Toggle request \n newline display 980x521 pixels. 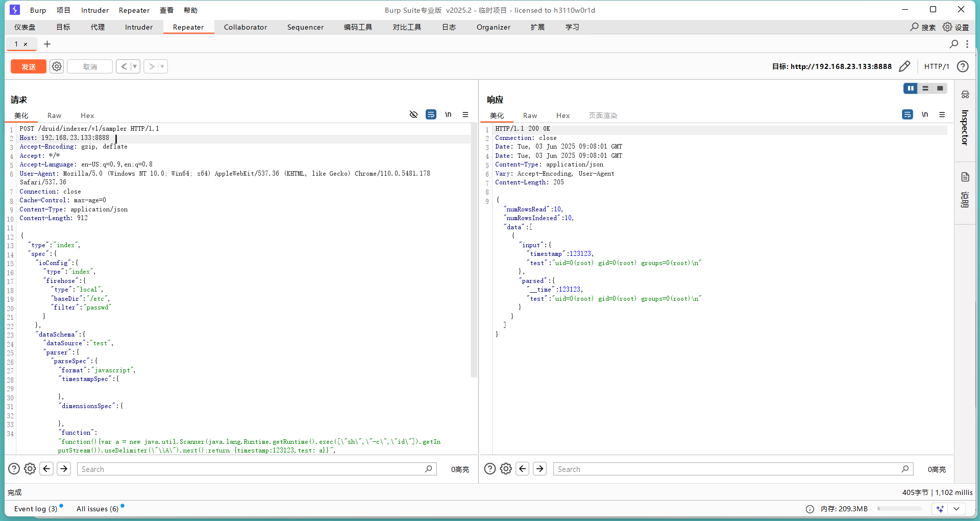click(x=448, y=114)
